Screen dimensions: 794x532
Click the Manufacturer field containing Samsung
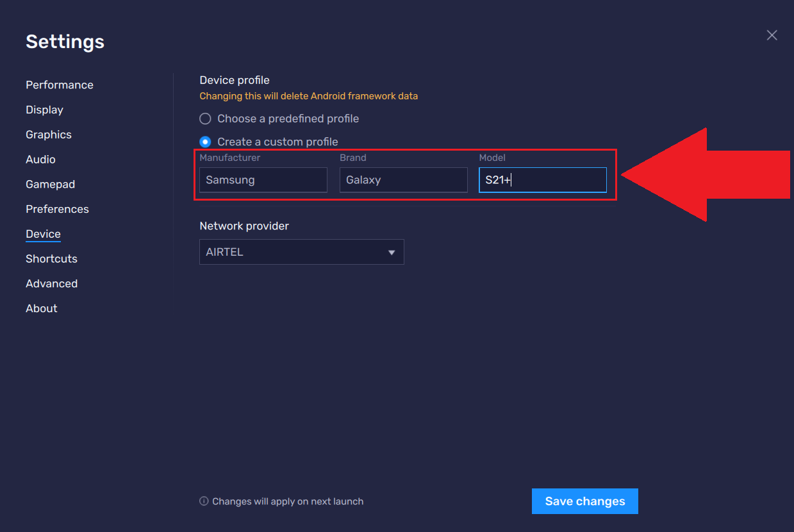(x=263, y=180)
